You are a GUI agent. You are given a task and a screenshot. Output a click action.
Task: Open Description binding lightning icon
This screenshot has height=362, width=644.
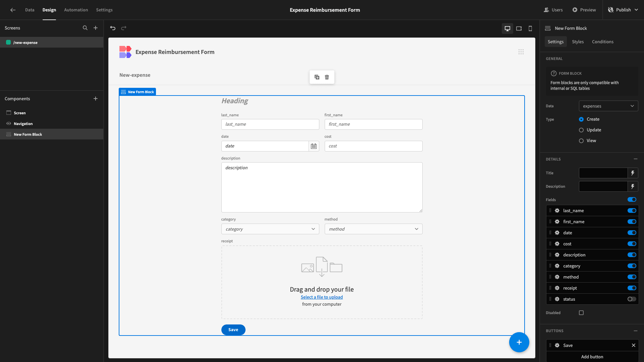pos(633,186)
